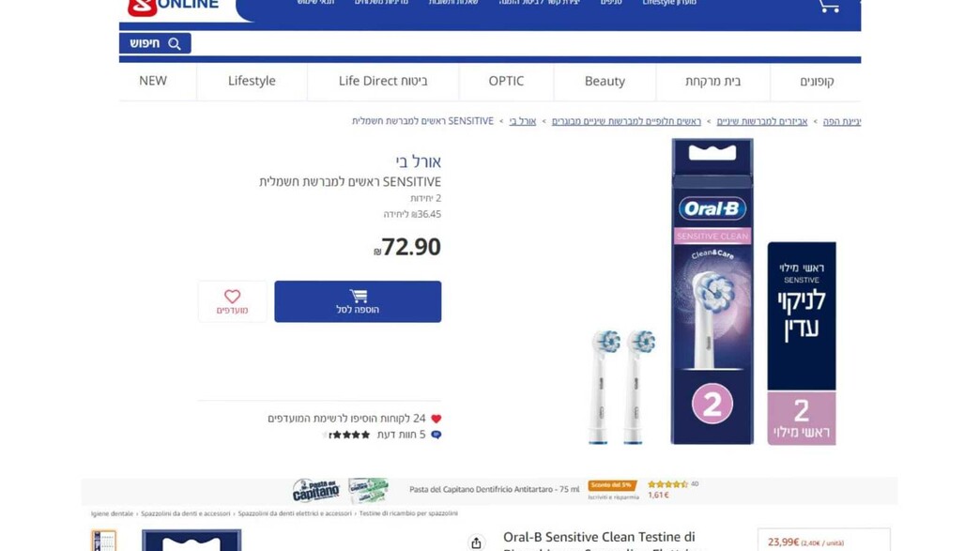Open the בית מרקחת tab
Image resolution: width=980 pixels, height=551 pixels.
pyautogui.click(x=713, y=81)
